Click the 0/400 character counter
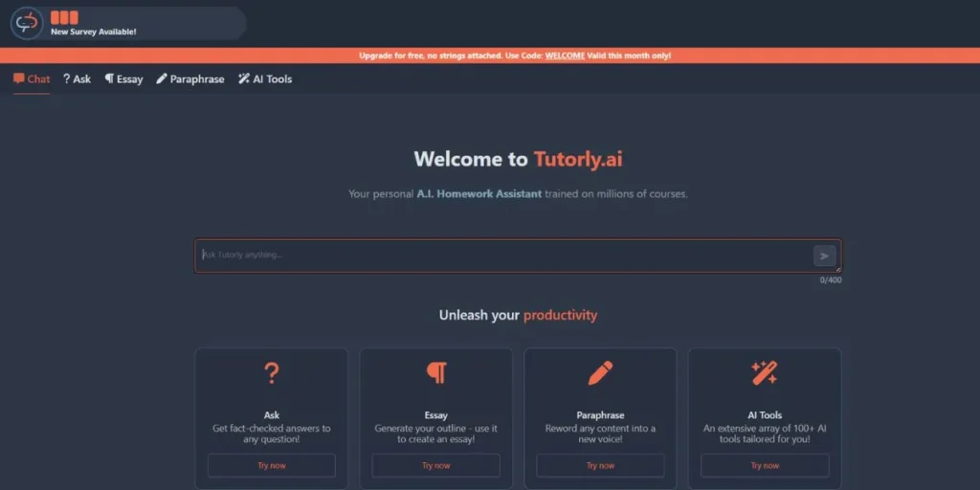The image size is (980, 490). [831, 280]
